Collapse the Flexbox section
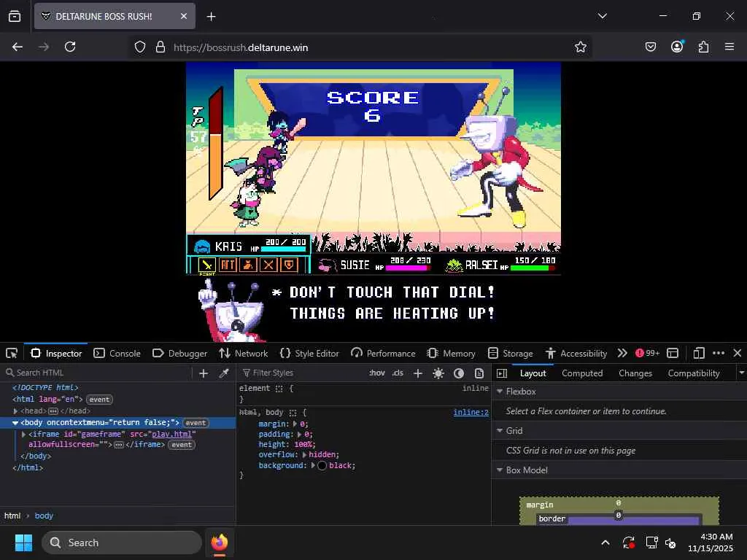The height and width of the screenshot is (560, 747). [x=500, y=392]
